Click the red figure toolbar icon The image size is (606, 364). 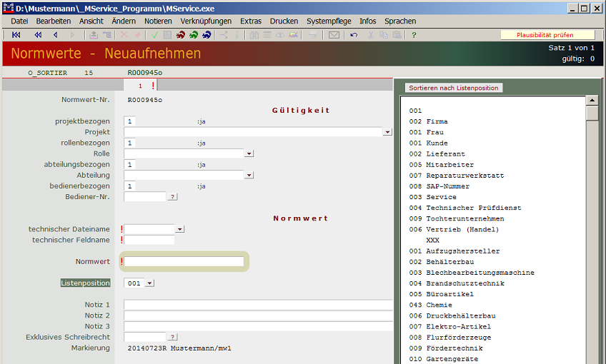tap(181, 34)
